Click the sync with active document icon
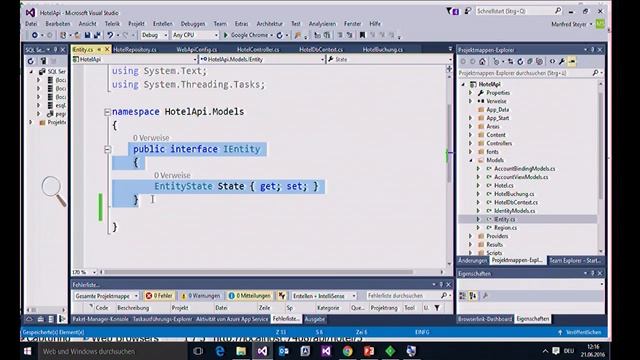 pyautogui.click(x=510, y=62)
